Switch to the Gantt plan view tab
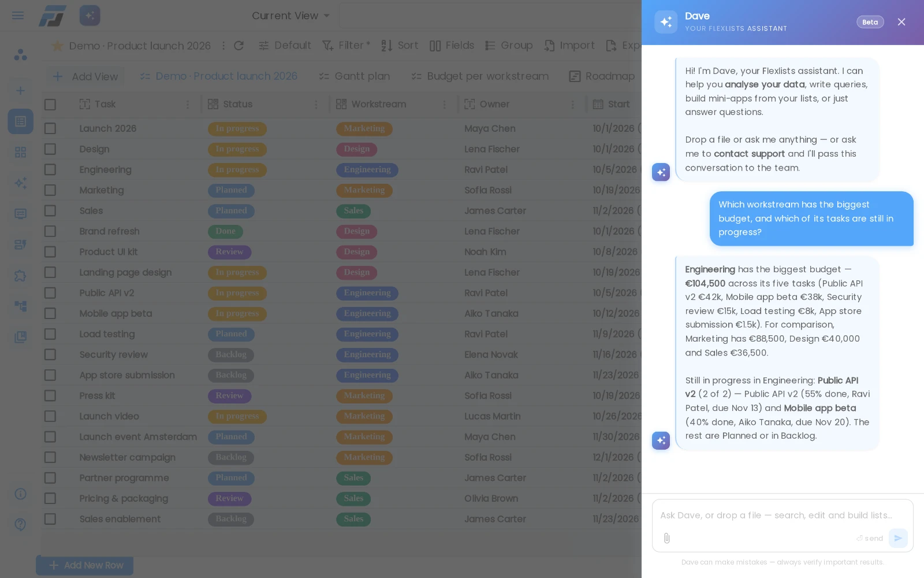The height and width of the screenshot is (578, 924). coord(355,76)
